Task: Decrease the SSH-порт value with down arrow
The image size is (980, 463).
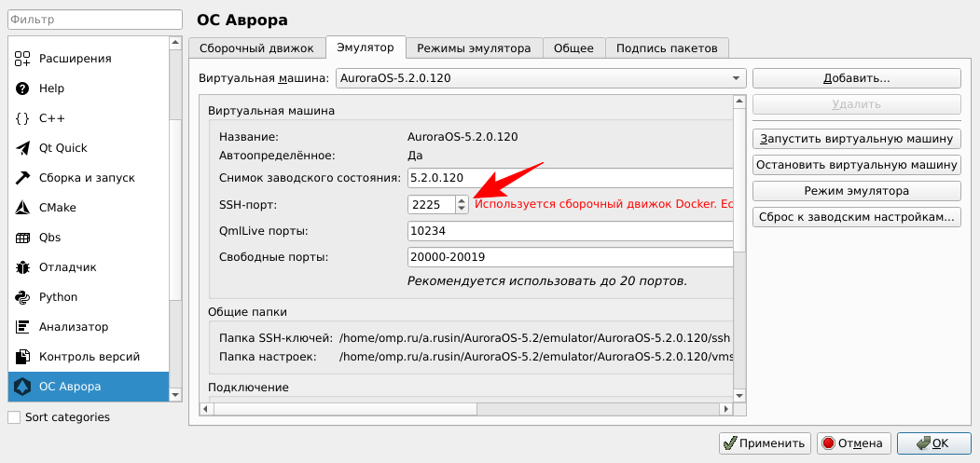Action: click(462, 209)
